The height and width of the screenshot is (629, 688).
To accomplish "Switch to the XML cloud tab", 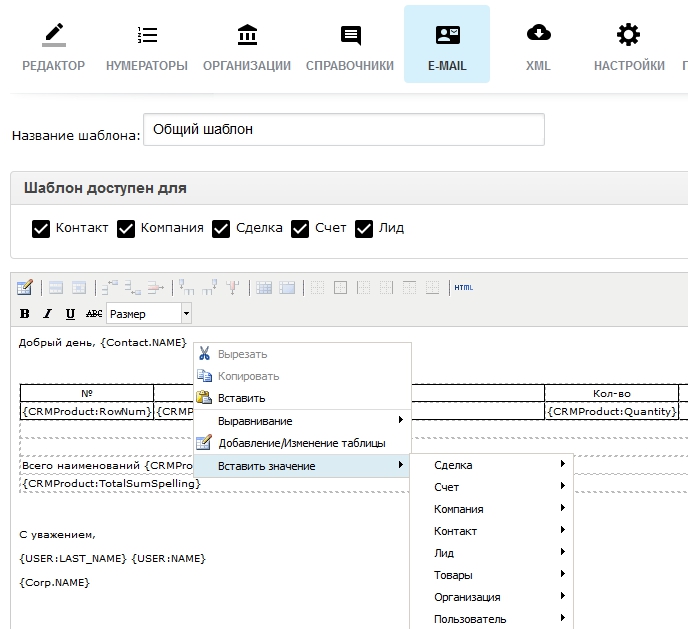I will (538, 46).
